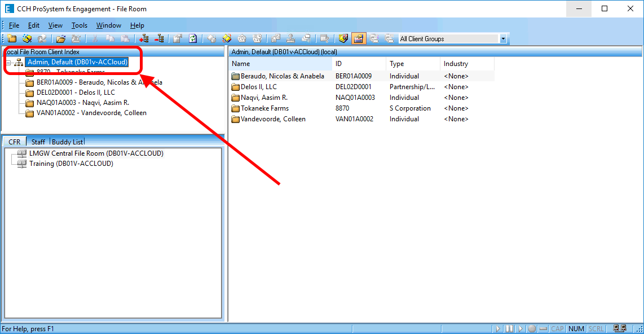Click the folder icon next to DEL02D0001 in tree
The width and height of the screenshot is (644, 334).
coord(29,93)
